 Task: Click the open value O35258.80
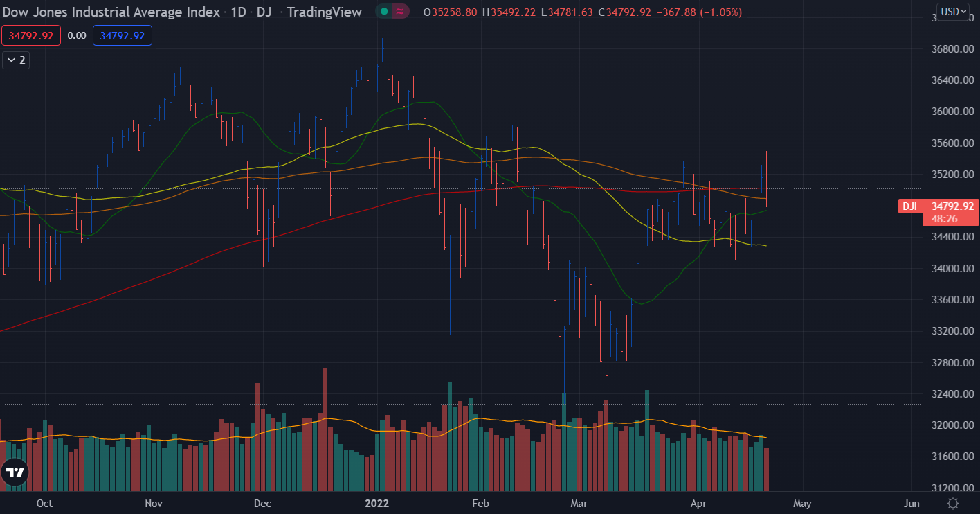(x=450, y=12)
